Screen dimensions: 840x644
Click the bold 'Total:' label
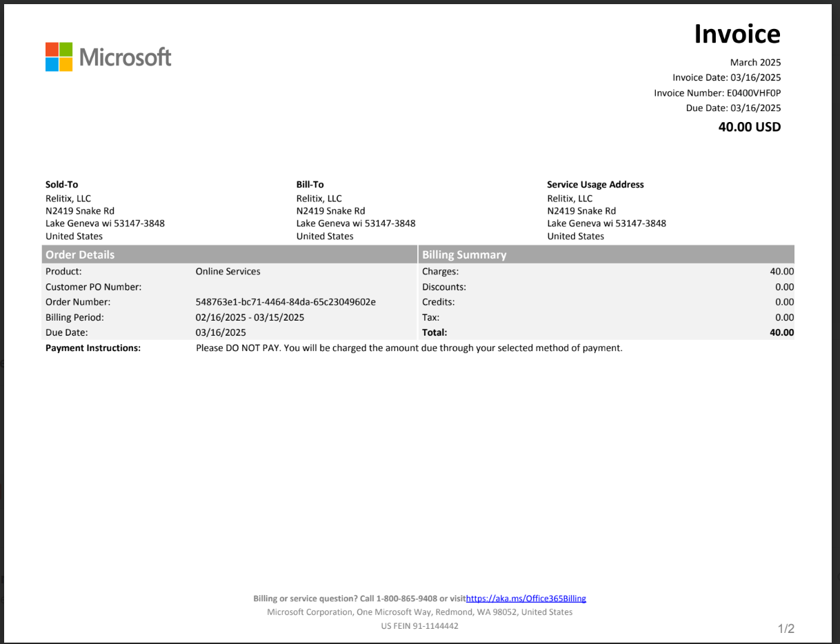tap(434, 332)
